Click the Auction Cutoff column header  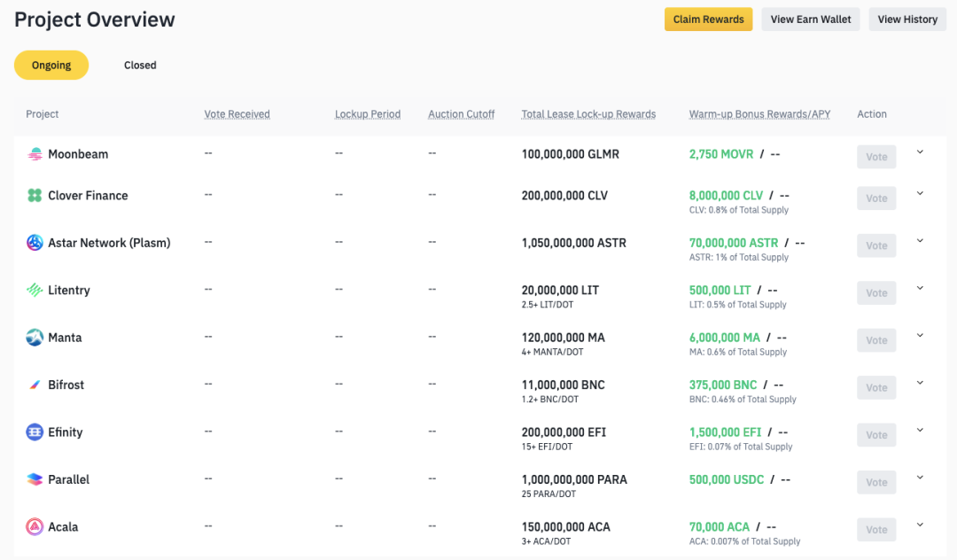click(x=462, y=114)
